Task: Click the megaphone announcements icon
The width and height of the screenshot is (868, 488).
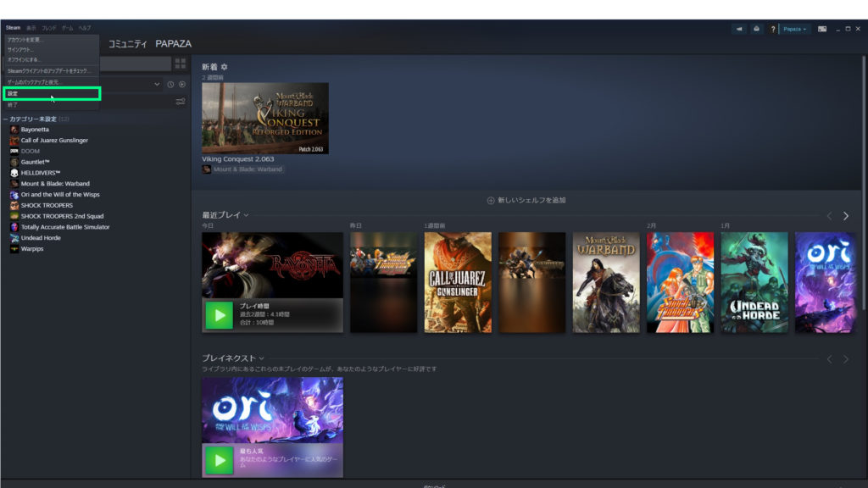Action: (x=740, y=29)
